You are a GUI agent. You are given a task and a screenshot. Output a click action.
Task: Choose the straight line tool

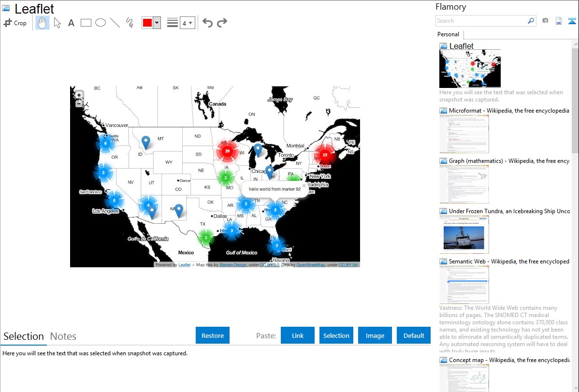point(115,23)
